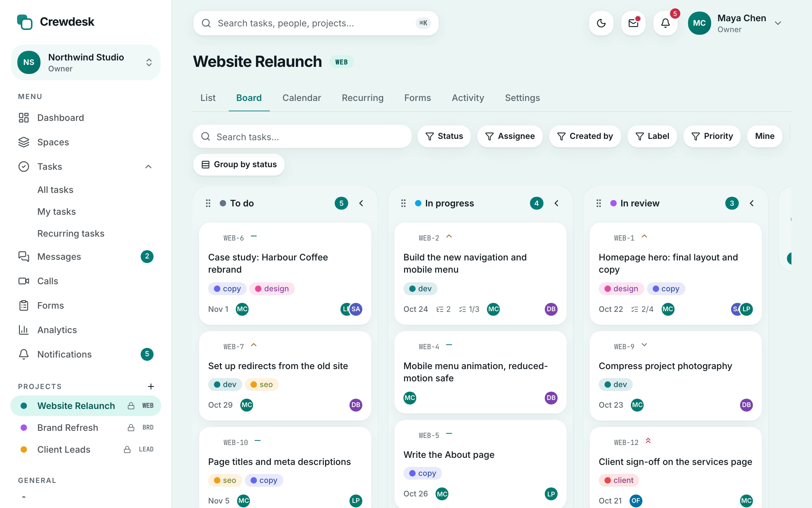
Task: Open Calls in sidebar
Action: pyautogui.click(x=85, y=281)
